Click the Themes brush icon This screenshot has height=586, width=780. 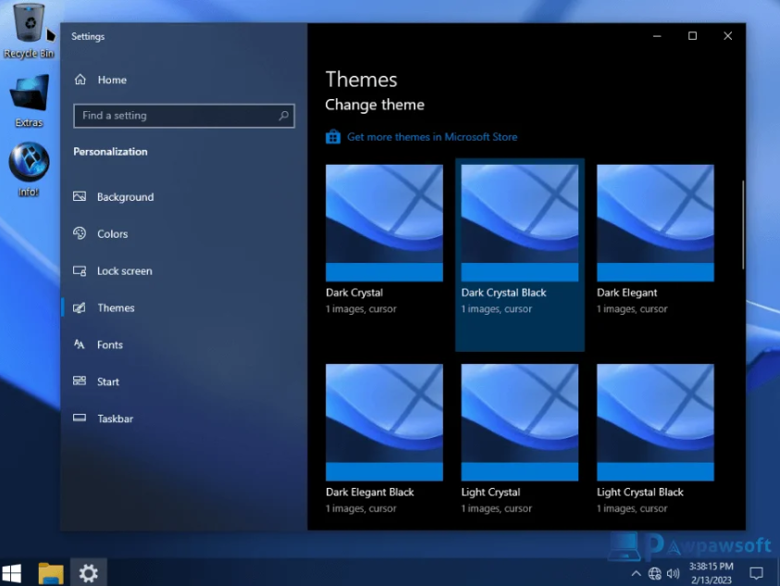point(80,307)
